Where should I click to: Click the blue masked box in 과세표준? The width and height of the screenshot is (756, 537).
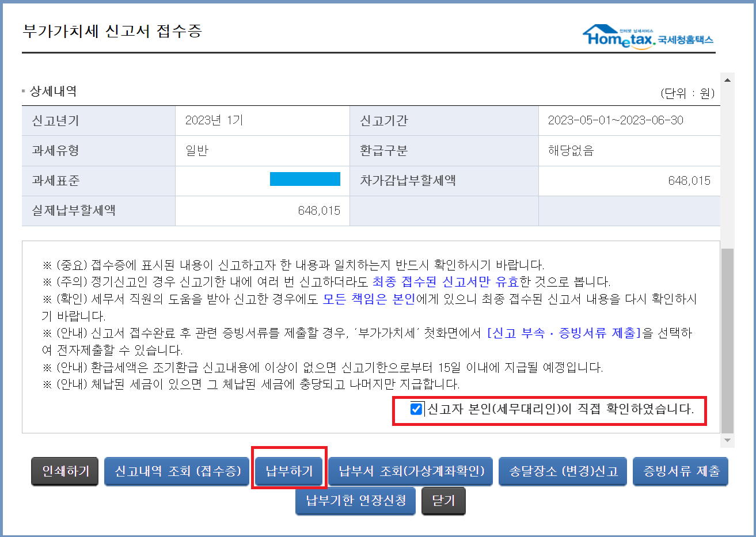[305, 180]
